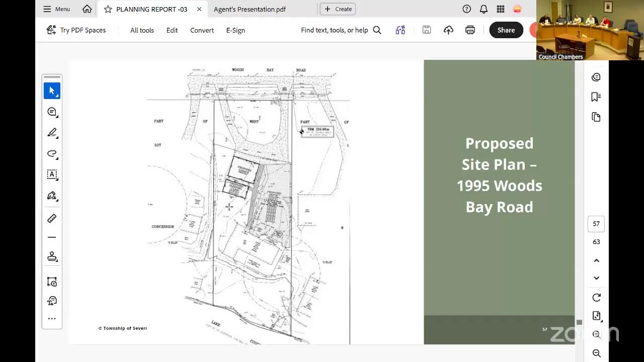Click the Share button
644x362 pixels.
[x=506, y=30]
